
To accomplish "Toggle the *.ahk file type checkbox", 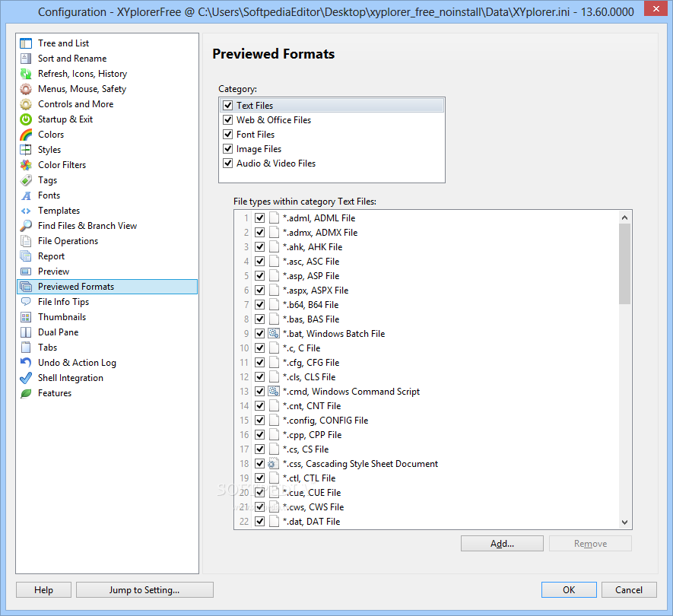I will pyautogui.click(x=259, y=247).
